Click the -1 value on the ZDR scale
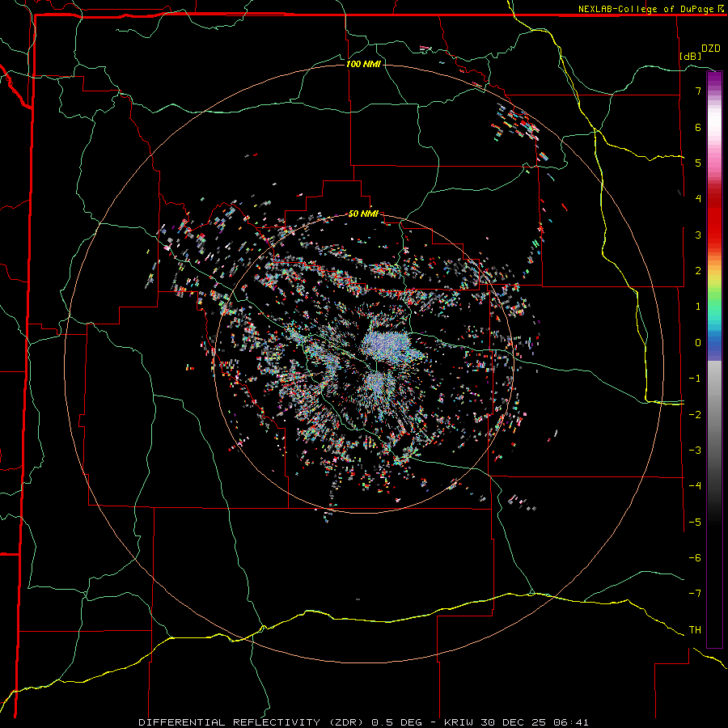 click(695, 379)
